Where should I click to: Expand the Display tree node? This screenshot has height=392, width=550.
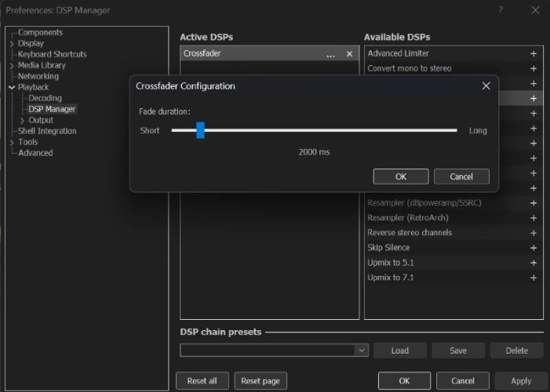coord(11,44)
